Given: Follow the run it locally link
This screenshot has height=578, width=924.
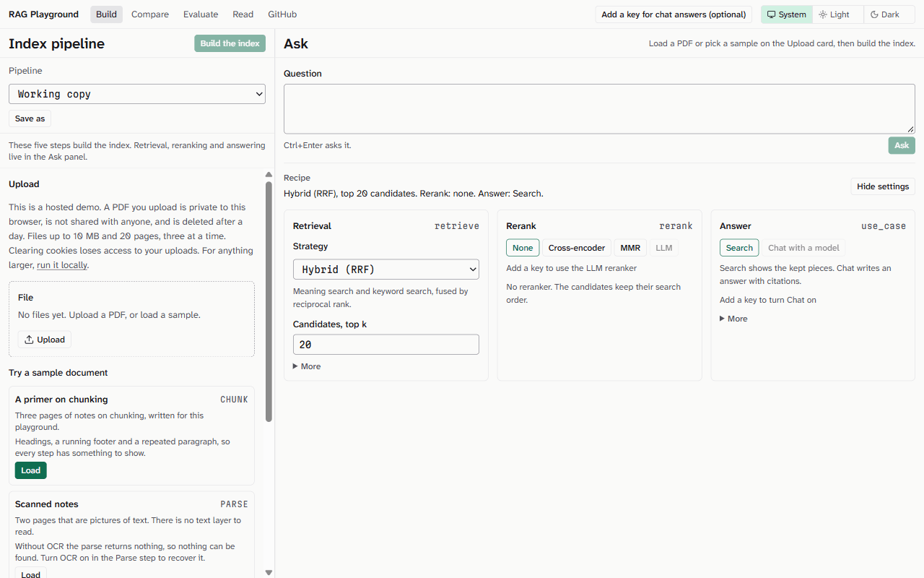Looking at the screenshot, I should [63, 265].
